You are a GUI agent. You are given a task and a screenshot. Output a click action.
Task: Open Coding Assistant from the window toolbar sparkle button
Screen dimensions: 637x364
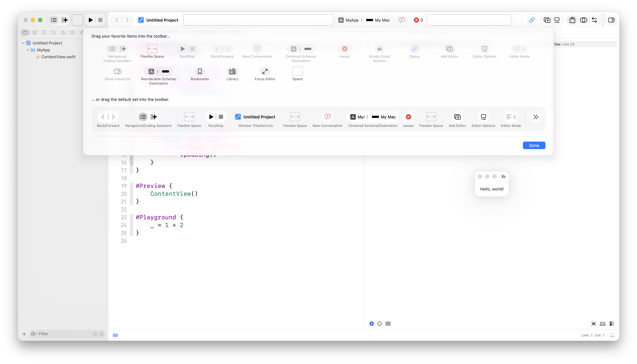(x=65, y=20)
